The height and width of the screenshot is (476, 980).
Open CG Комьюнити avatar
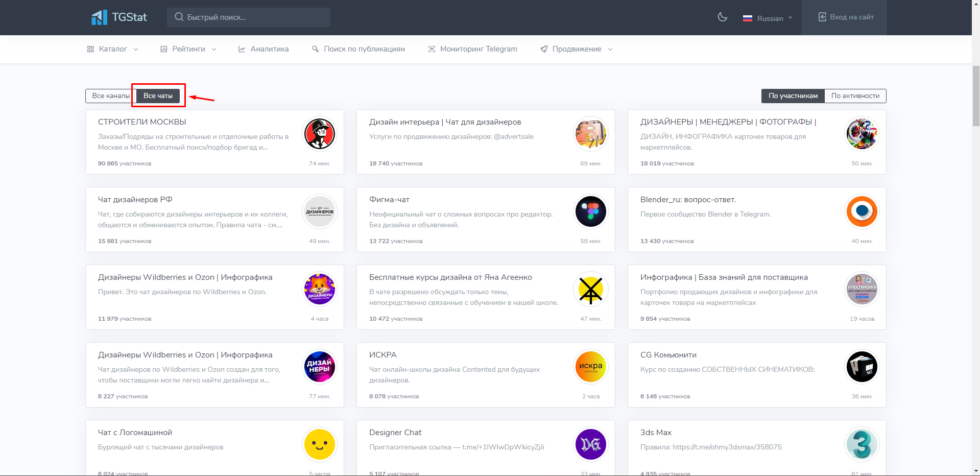(x=862, y=367)
